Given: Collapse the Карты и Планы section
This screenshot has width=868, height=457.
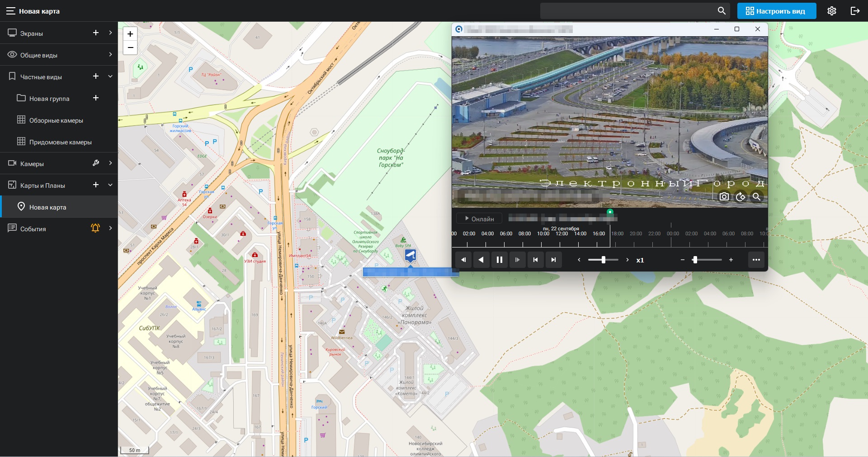Looking at the screenshot, I should tap(110, 185).
